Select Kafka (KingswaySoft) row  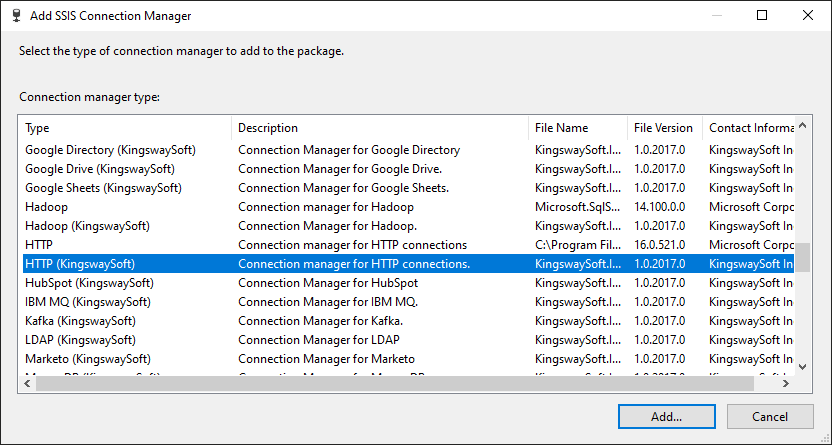[x=408, y=321]
